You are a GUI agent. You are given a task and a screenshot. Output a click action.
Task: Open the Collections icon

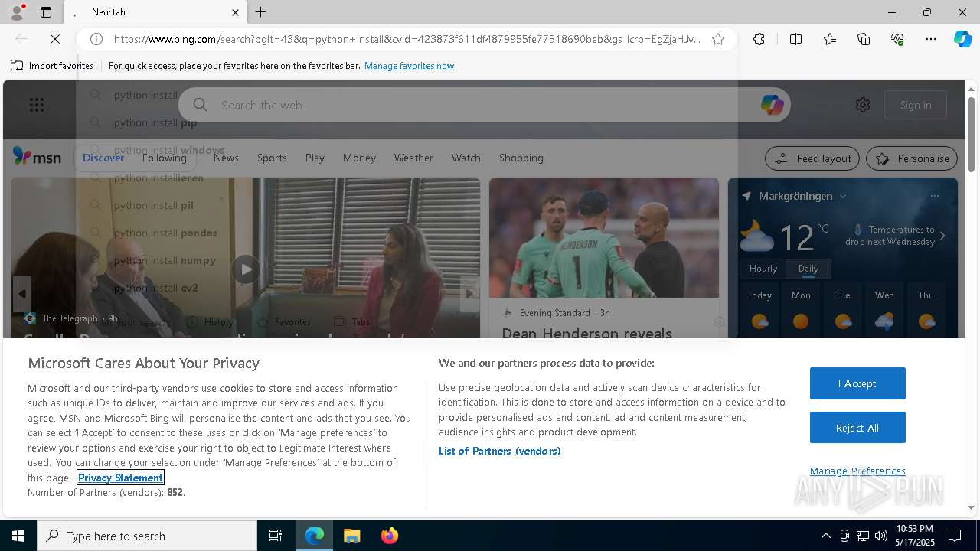[864, 39]
